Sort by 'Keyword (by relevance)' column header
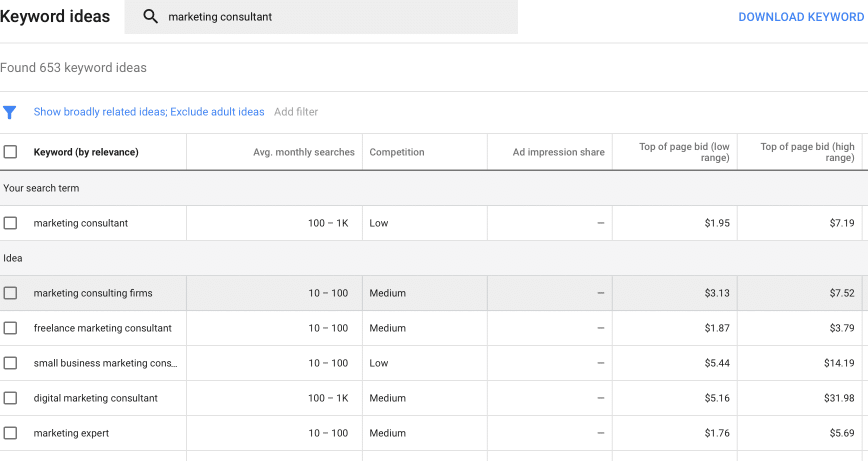The width and height of the screenshot is (868, 461). point(86,152)
